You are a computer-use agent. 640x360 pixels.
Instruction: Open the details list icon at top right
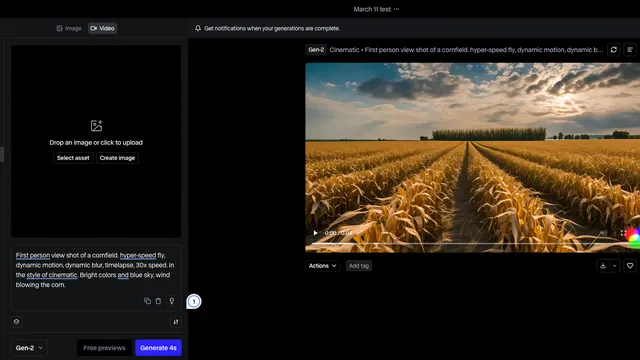(630, 50)
